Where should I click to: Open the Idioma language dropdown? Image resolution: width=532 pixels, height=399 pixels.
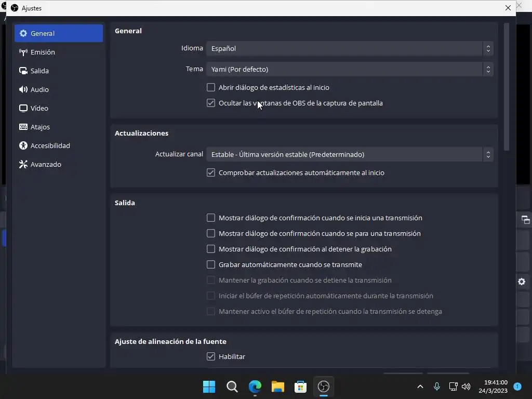(x=350, y=48)
